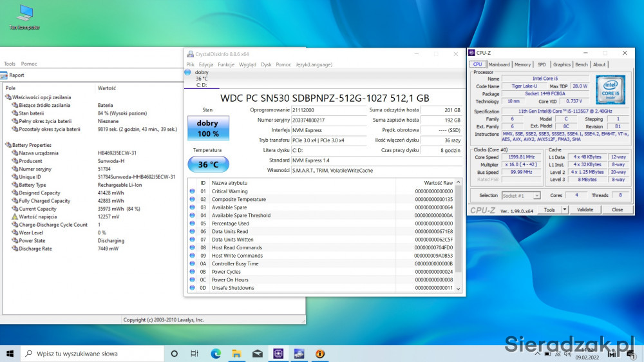This screenshot has width=644, height=362.
Task: Open Mail app from taskbar
Action: click(258, 354)
